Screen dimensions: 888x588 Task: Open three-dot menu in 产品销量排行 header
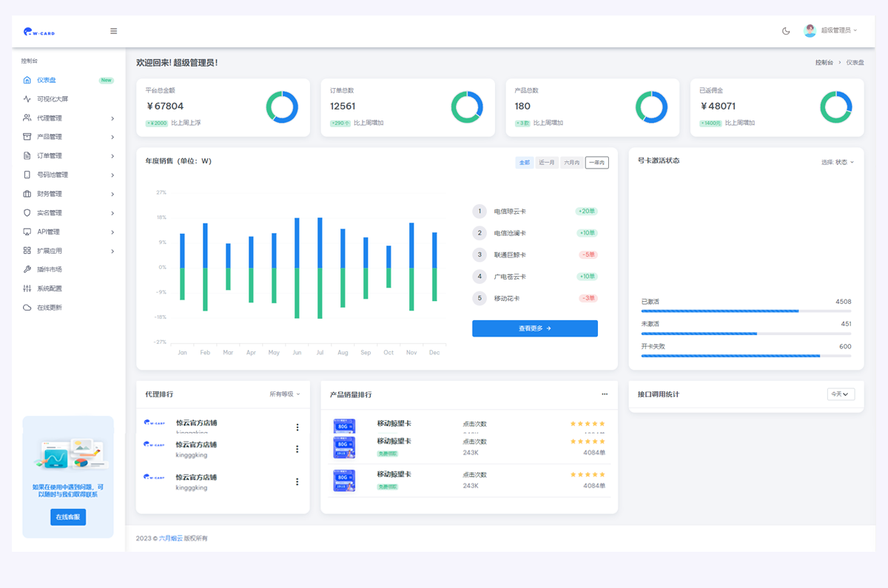[x=605, y=394]
